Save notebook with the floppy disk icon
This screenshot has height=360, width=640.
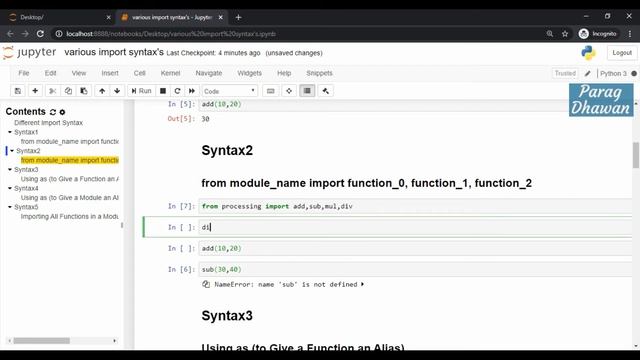18,91
